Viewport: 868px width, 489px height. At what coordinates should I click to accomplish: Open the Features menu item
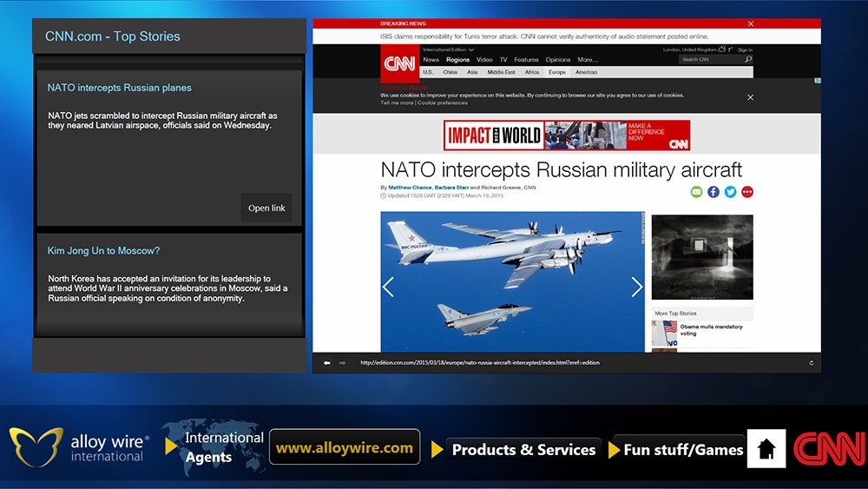(x=526, y=60)
